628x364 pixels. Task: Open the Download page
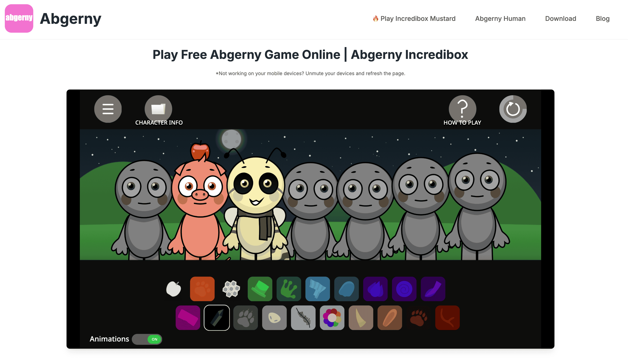[x=561, y=19]
